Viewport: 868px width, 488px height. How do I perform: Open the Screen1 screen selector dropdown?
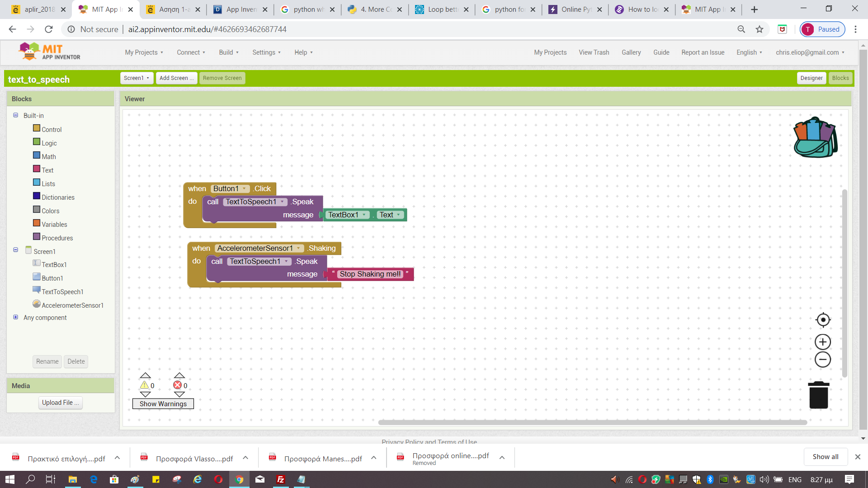pos(137,78)
